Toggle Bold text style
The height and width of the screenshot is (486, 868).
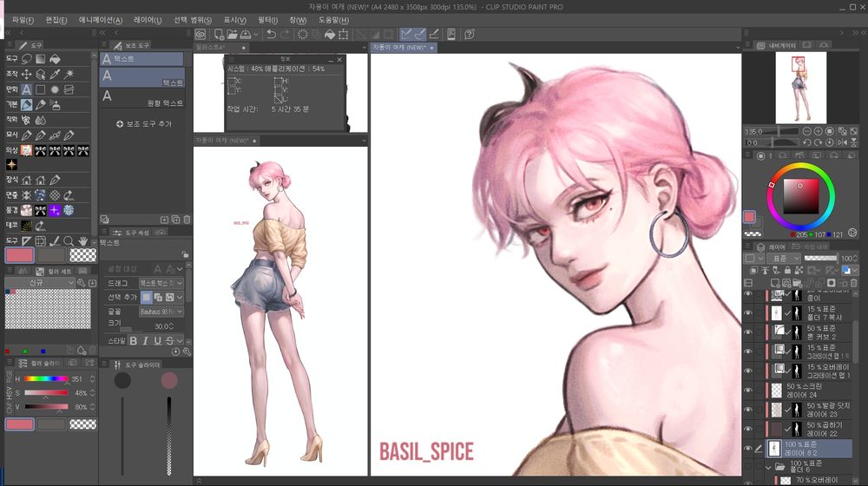[x=134, y=341]
